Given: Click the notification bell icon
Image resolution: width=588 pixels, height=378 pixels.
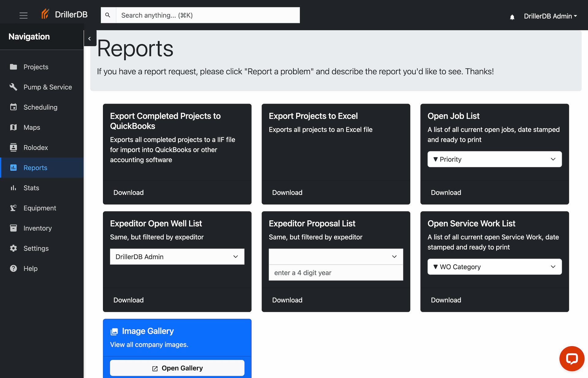Looking at the screenshot, I should 512,17.
